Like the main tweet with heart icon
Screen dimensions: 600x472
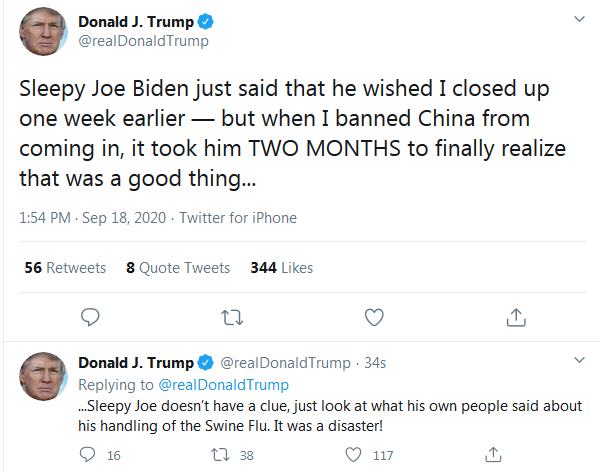pyautogui.click(x=374, y=317)
